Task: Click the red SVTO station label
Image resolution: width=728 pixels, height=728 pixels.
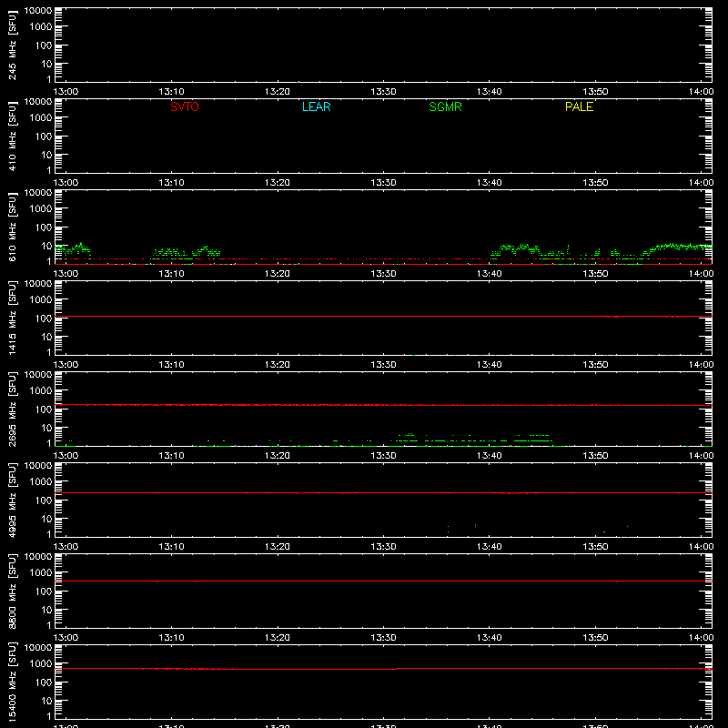Action: coord(185,106)
